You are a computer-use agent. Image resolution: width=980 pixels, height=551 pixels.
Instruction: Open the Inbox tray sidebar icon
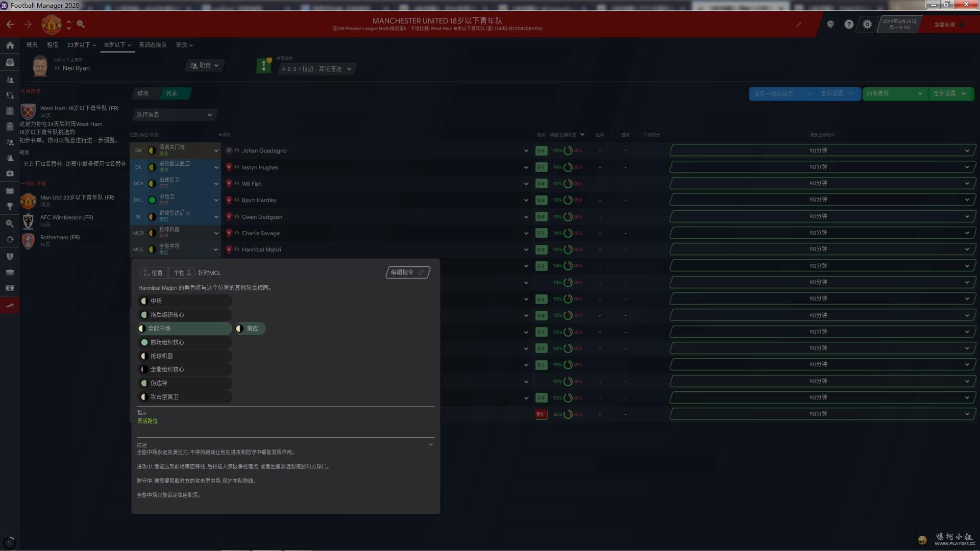(10, 62)
